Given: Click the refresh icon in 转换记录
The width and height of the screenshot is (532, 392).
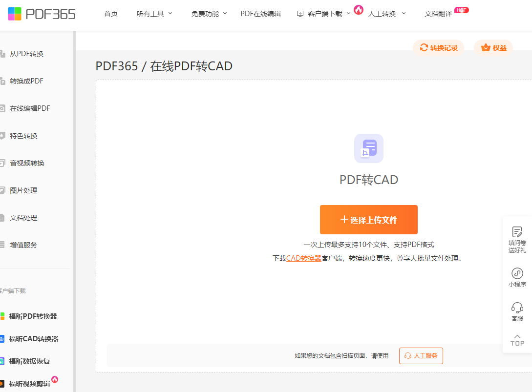Looking at the screenshot, I should pyautogui.click(x=424, y=47).
